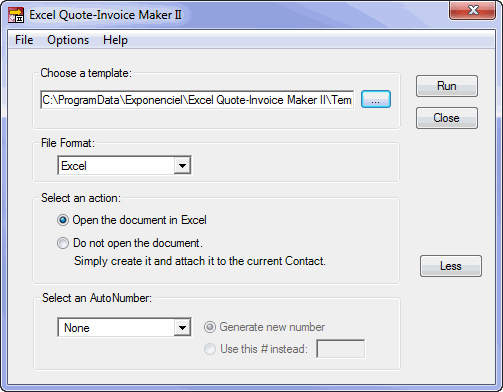This screenshot has width=503, height=392.
Task: Select Open the document in Excel option
Action: 63,220
